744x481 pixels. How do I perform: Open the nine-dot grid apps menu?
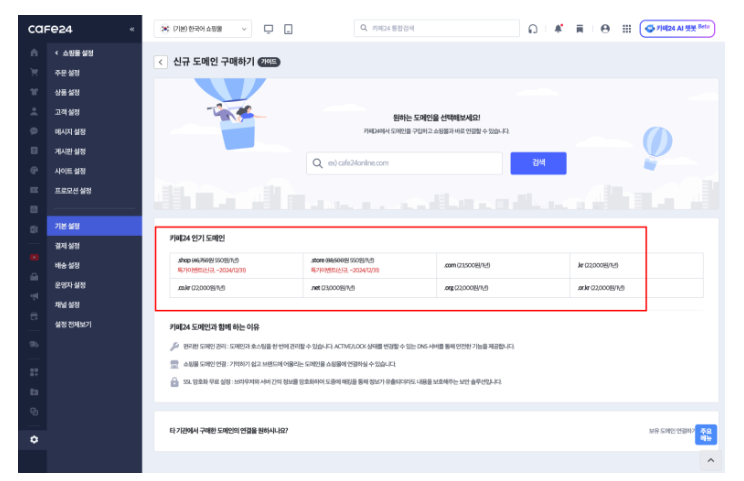(627, 29)
